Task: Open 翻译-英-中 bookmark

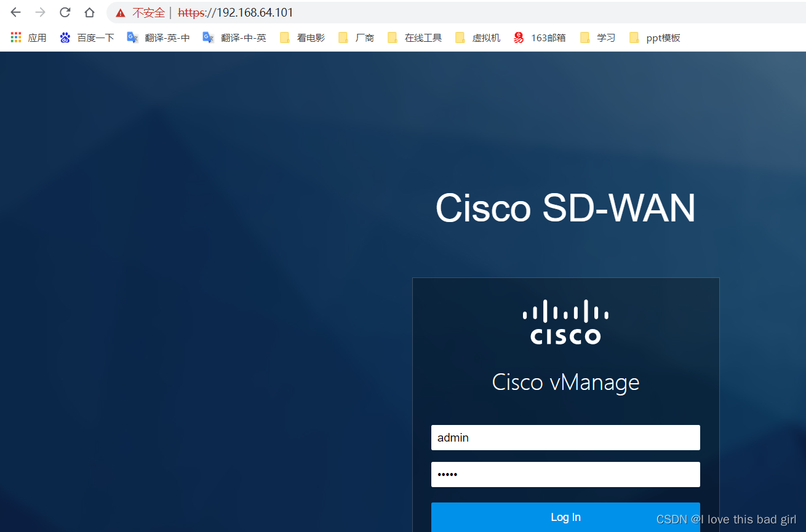Action: pos(158,38)
